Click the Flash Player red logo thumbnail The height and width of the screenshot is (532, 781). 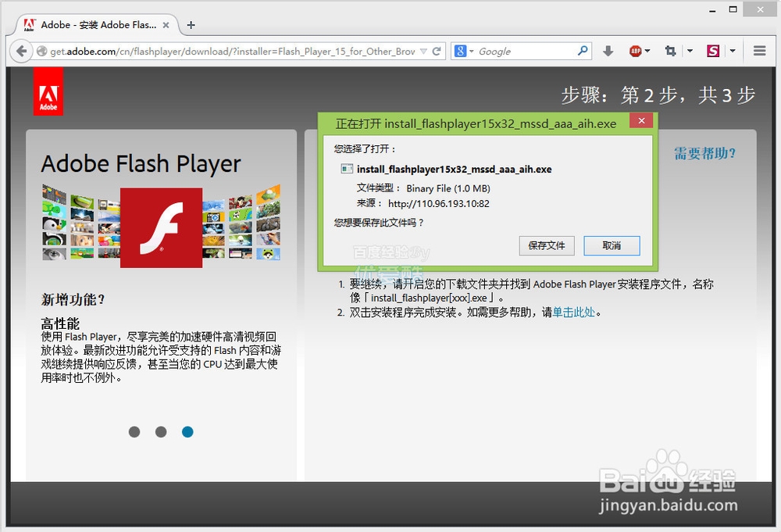(x=161, y=228)
